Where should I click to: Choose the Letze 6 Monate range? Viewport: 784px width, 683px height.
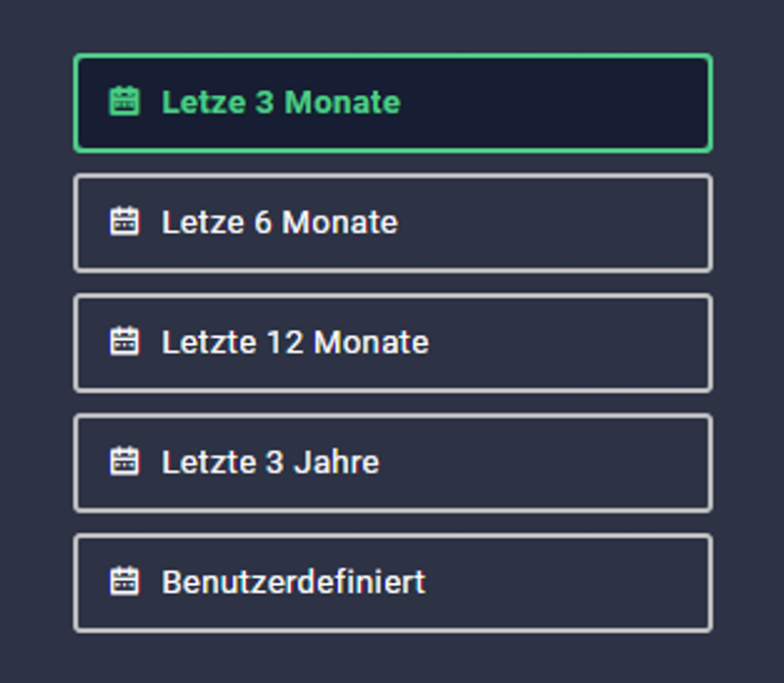point(393,223)
